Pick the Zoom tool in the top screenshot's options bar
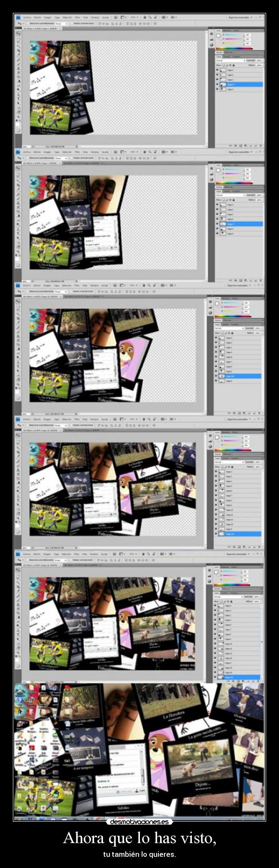This screenshot has width=279, height=868. click(x=150, y=18)
